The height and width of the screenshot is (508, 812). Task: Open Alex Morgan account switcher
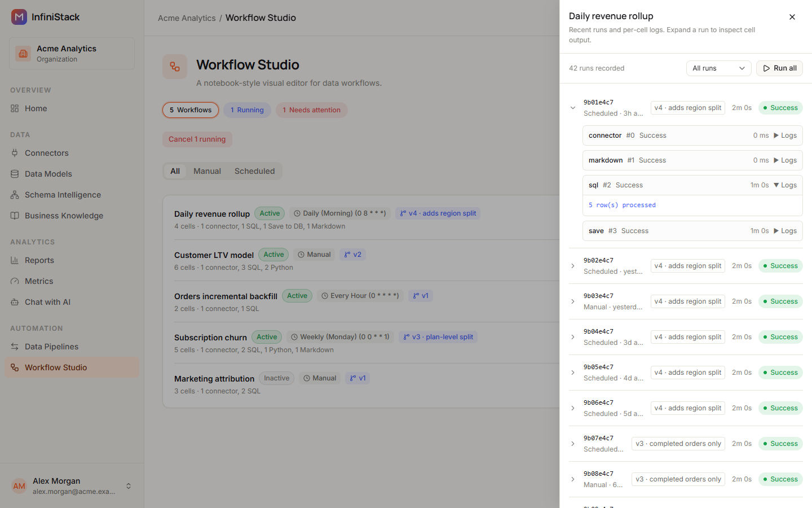(x=129, y=486)
